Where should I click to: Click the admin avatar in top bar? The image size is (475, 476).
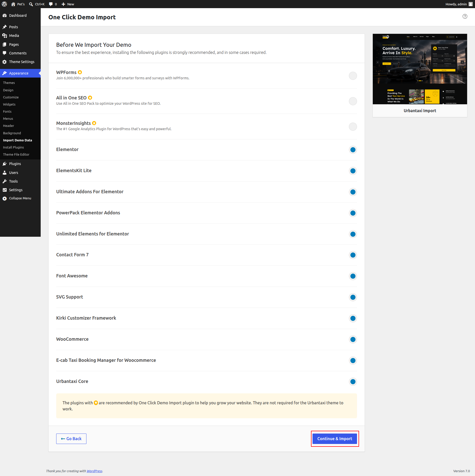click(x=470, y=4)
